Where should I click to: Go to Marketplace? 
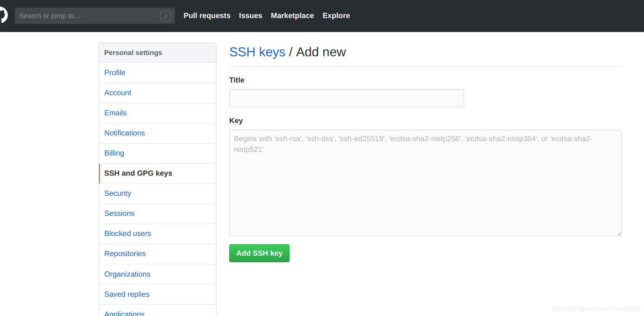292,16
